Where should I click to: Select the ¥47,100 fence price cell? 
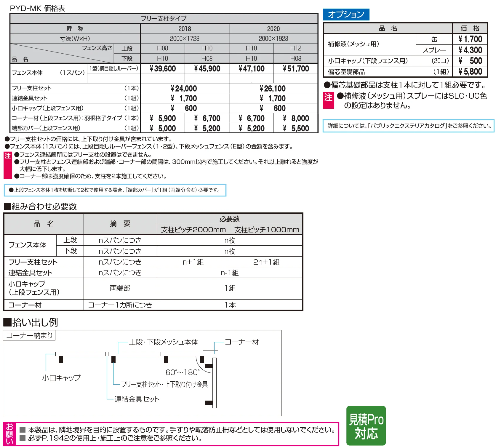point(252,69)
